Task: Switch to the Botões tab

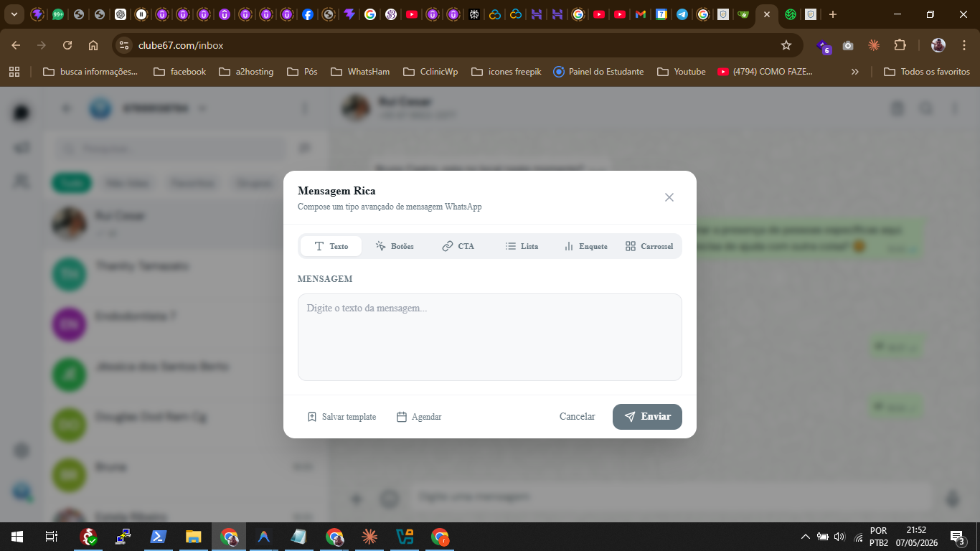Action: [x=395, y=246]
